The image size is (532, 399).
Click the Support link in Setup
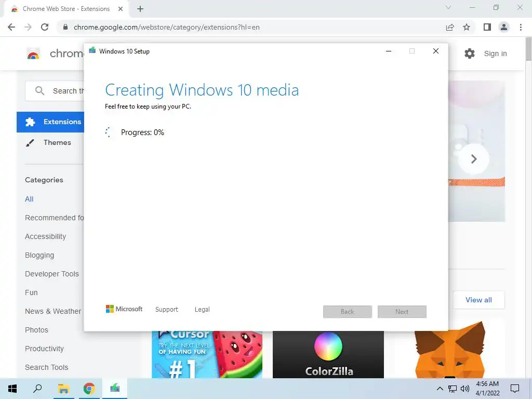click(x=167, y=310)
